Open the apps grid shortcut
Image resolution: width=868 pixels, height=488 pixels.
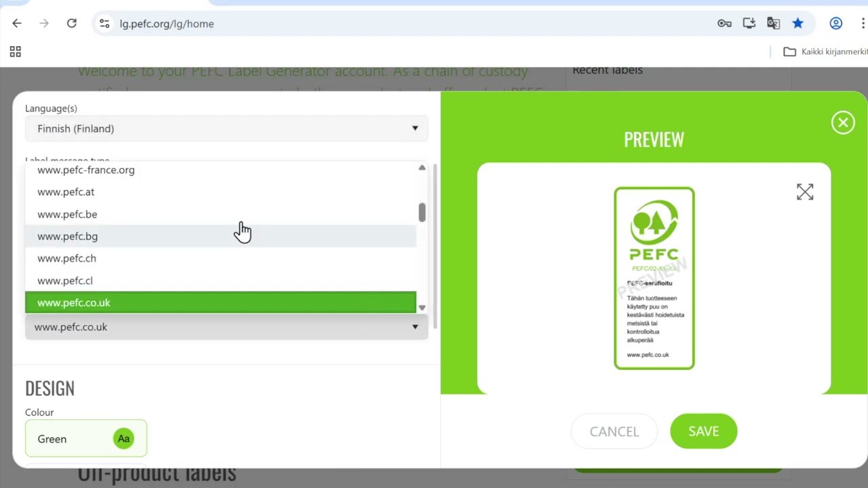pyautogui.click(x=16, y=52)
